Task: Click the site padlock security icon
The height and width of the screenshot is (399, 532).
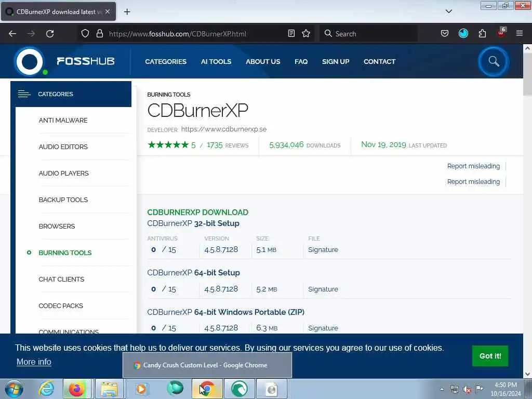Action: pos(99,33)
